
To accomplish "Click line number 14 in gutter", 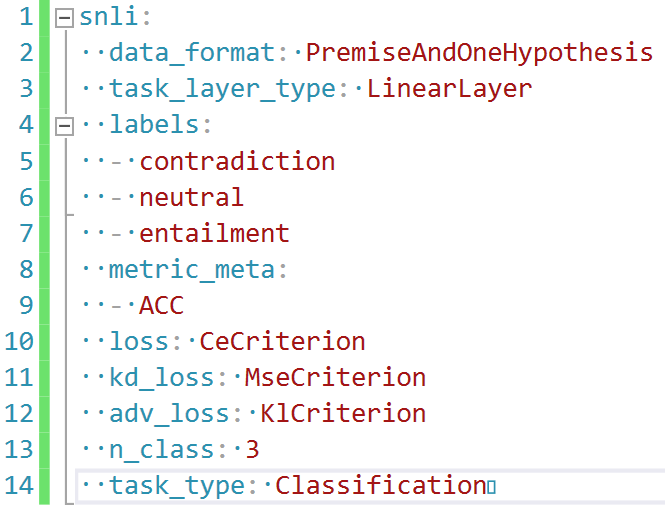I will point(19,486).
